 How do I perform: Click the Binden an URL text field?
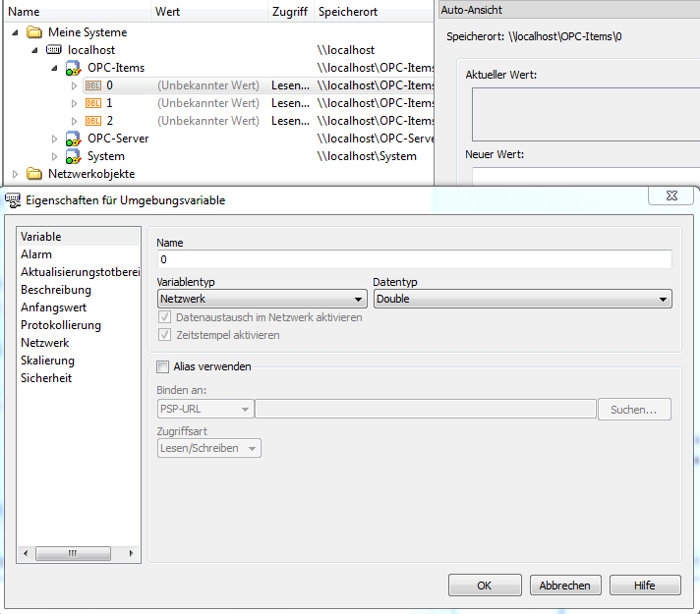(x=425, y=410)
